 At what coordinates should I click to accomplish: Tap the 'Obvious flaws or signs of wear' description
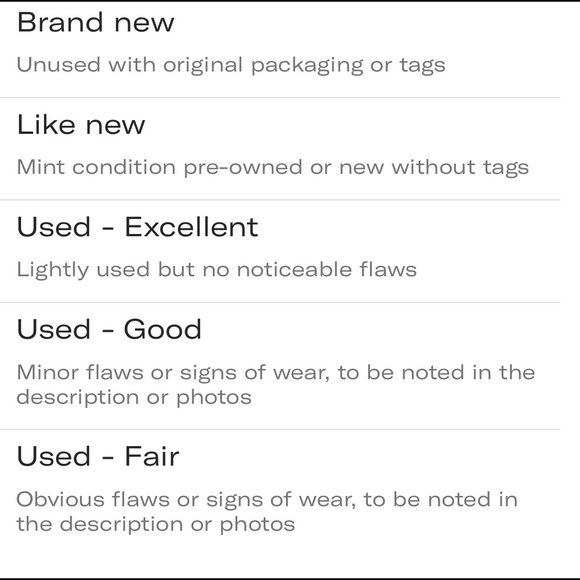(x=267, y=512)
